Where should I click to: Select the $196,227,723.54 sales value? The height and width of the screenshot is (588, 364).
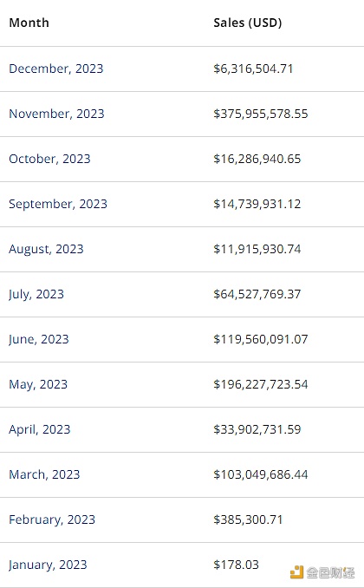[x=261, y=384]
